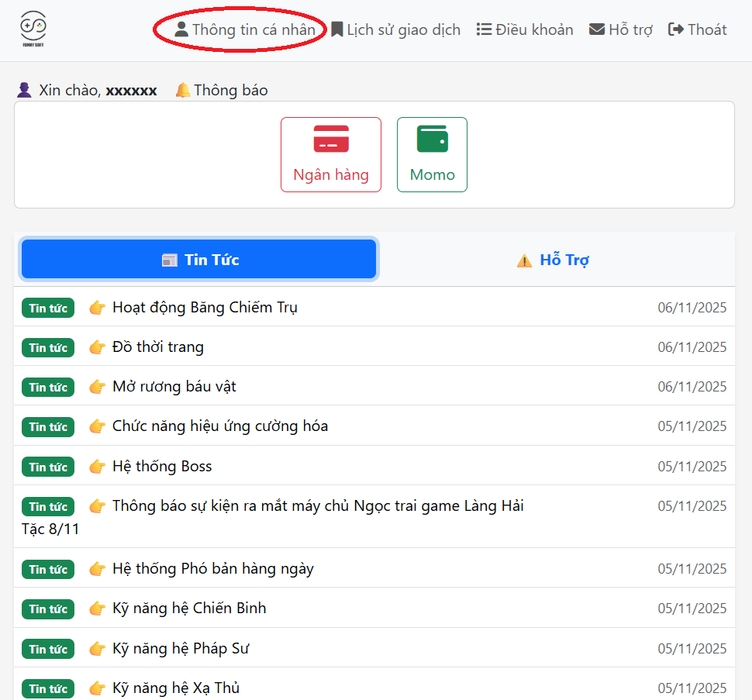
Task: Click the Thoát logout icon
Action: pos(675,29)
